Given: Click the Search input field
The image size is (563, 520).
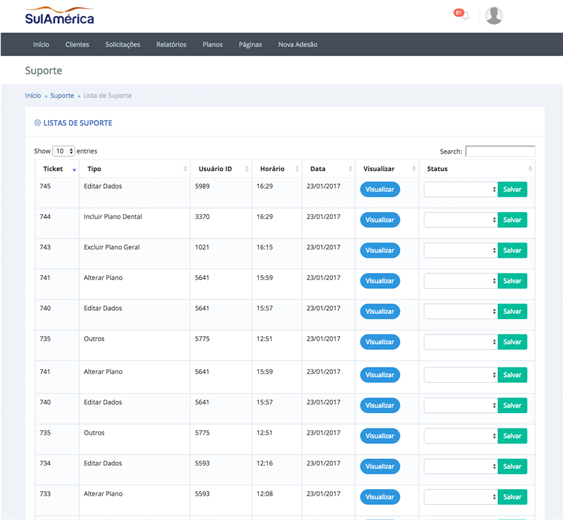Looking at the screenshot, I should pos(500,151).
